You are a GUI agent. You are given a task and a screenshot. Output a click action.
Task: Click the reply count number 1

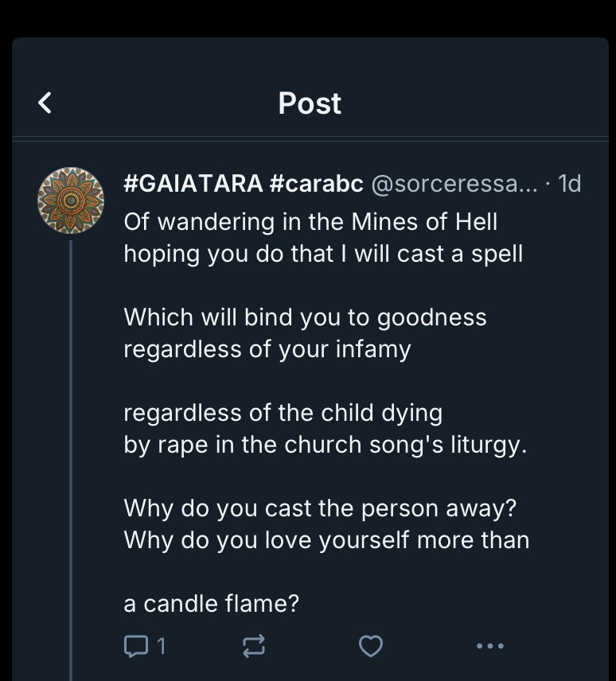[162, 646]
